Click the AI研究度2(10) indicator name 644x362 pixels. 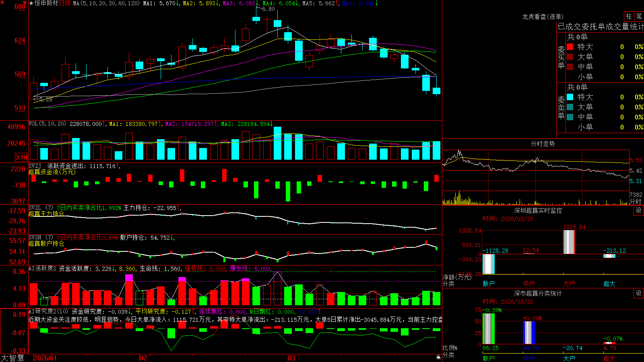pyautogui.click(x=49, y=311)
